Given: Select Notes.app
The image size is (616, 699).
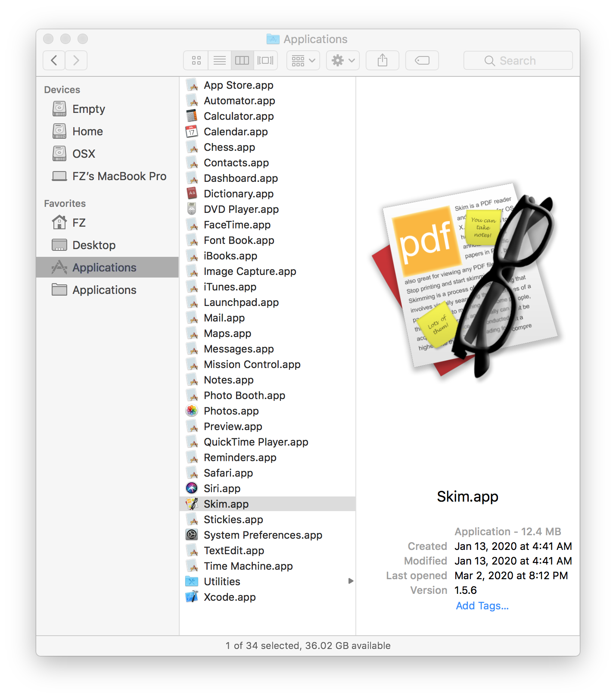Looking at the screenshot, I should click(268, 380).
